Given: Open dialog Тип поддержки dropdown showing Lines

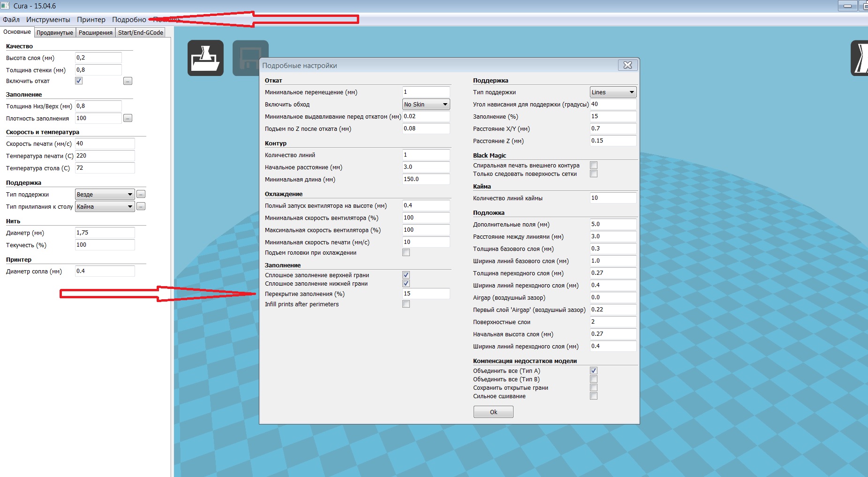Looking at the screenshot, I should [x=613, y=92].
